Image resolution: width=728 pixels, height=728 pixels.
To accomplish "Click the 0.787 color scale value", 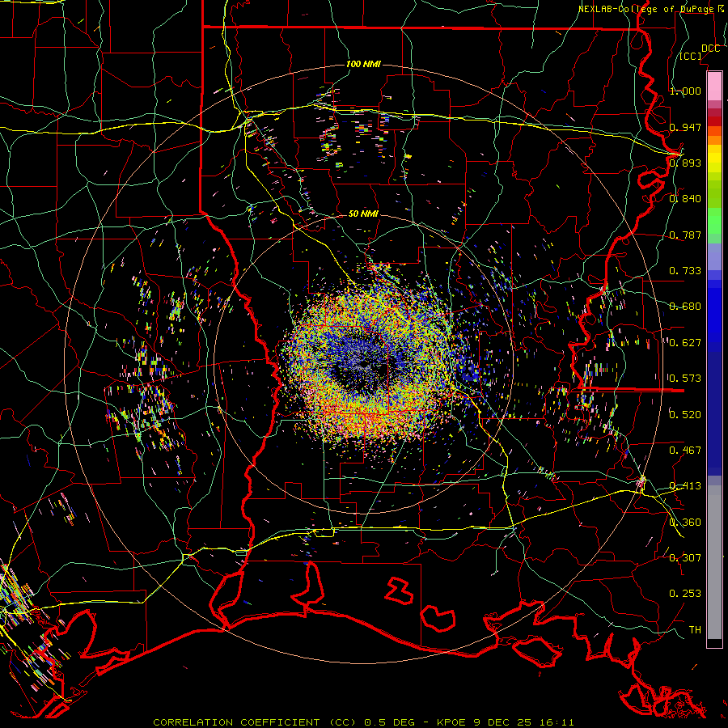I will click(685, 235).
